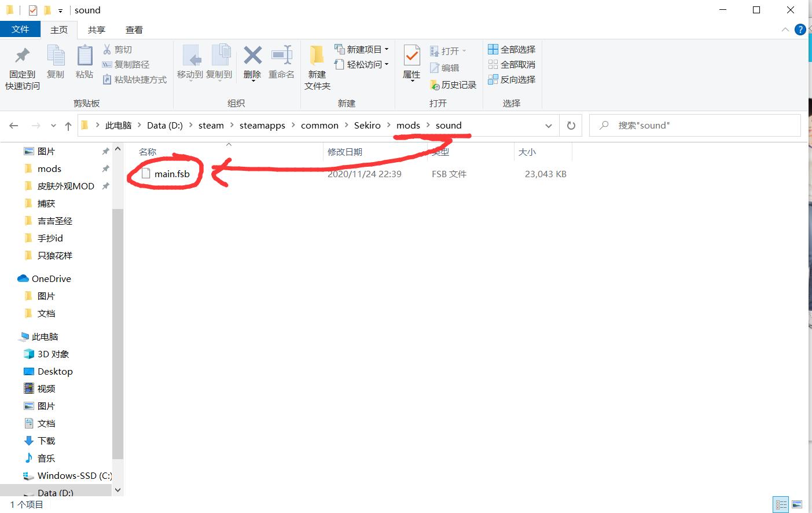Click Select None (全部取消)
This screenshot has height=513, width=812.
point(512,64)
